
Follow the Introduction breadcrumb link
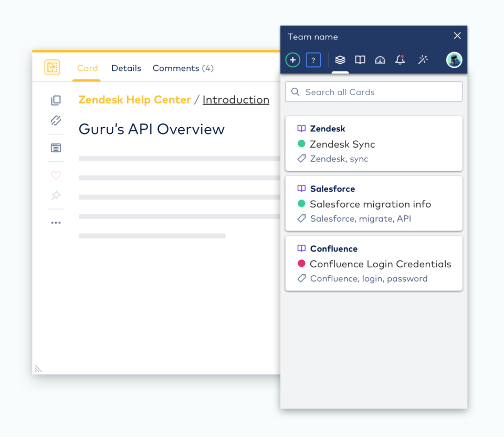pyautogui.click(x=236, y=100)
